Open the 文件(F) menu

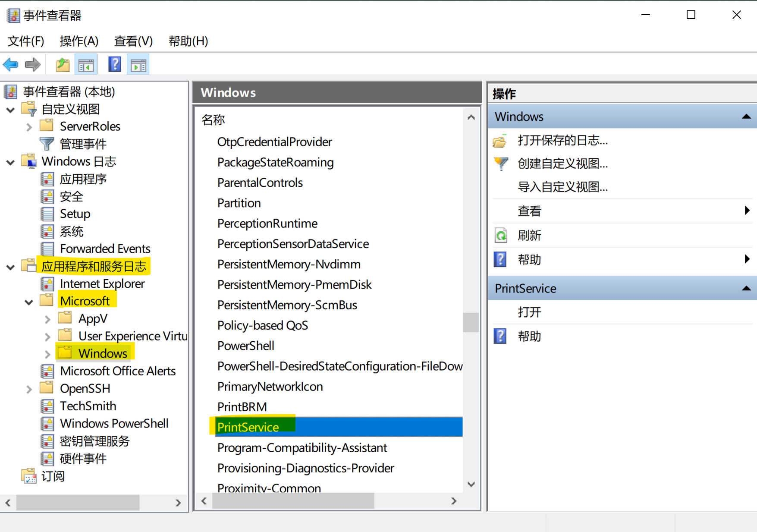coord(26,41)
